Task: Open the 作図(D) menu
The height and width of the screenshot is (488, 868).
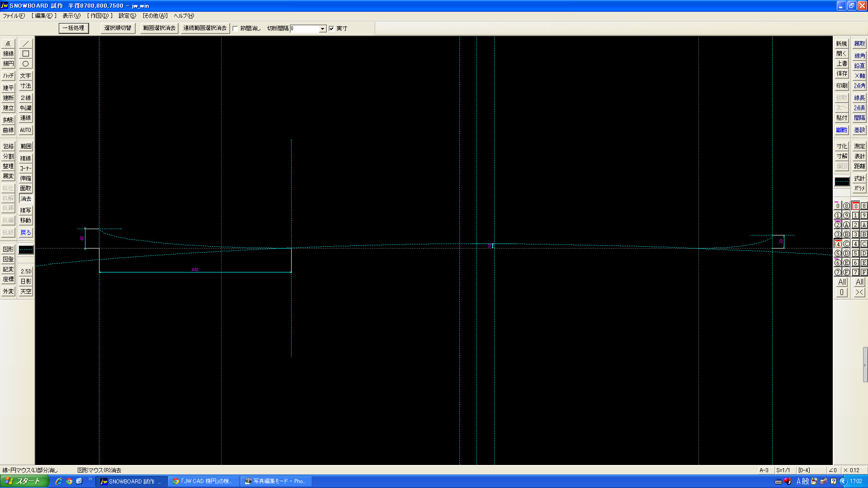Action: click(x=100, y=16)
